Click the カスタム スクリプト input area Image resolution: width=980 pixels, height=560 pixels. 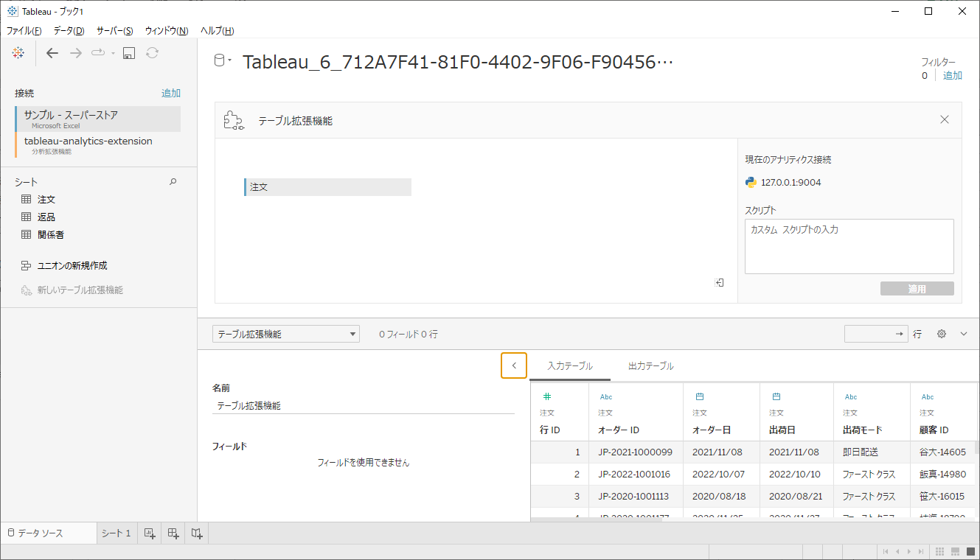point(849,247)
